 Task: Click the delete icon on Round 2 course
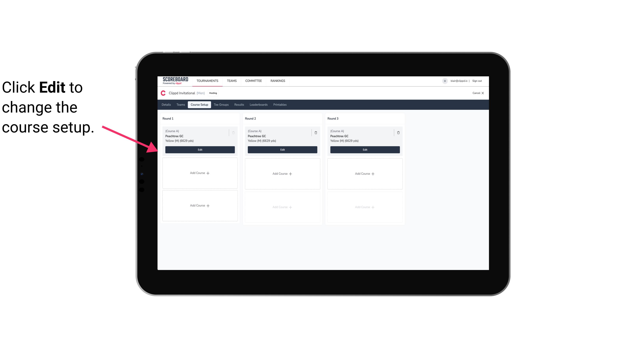[316, 132]
